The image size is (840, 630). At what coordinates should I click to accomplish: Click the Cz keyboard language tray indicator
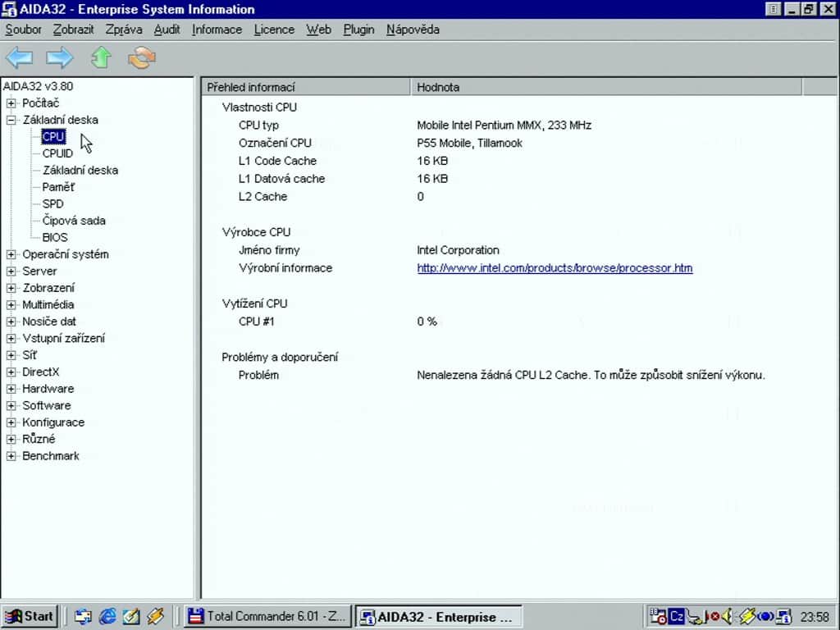pyautogui.click(x=677, y=616)
